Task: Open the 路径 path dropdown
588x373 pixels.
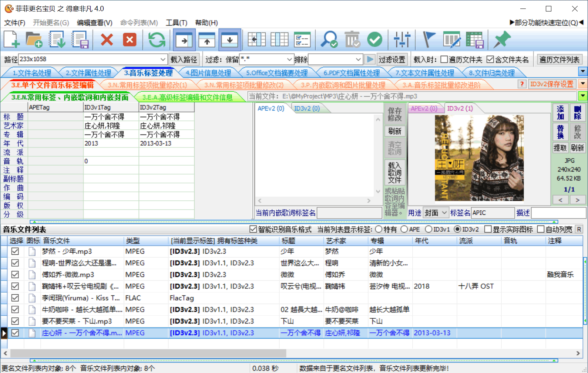Action: point(163,60)
